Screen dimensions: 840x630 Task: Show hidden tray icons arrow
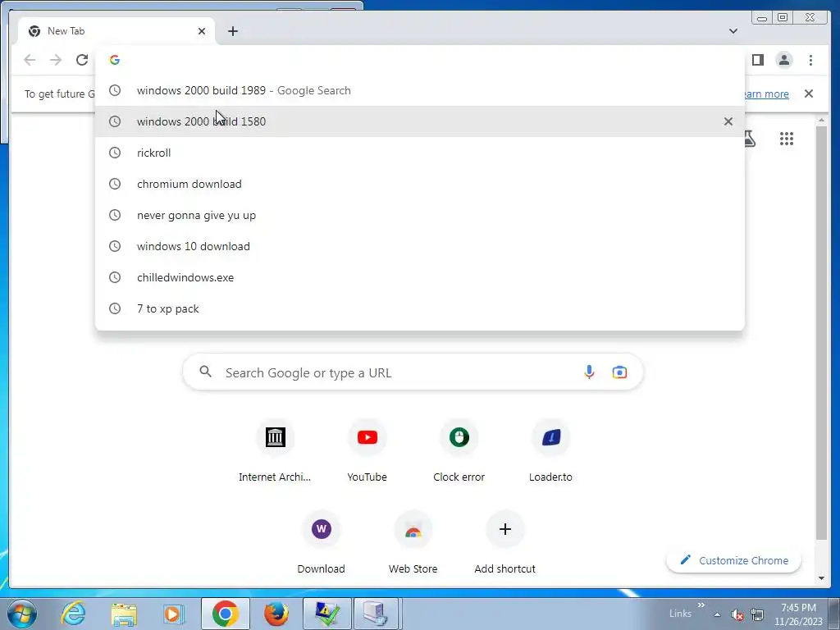pyautogui.click(x=717, y=614)
